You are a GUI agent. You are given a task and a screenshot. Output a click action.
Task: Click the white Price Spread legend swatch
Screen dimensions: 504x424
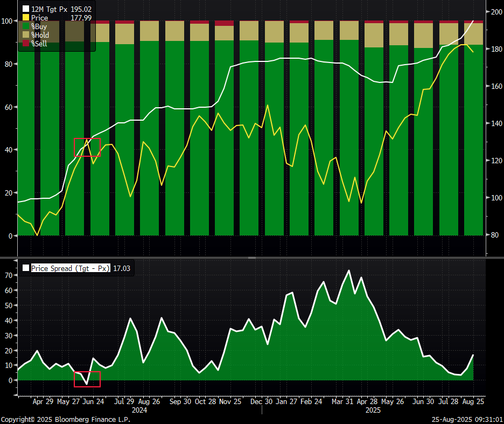tap(26, 268)
